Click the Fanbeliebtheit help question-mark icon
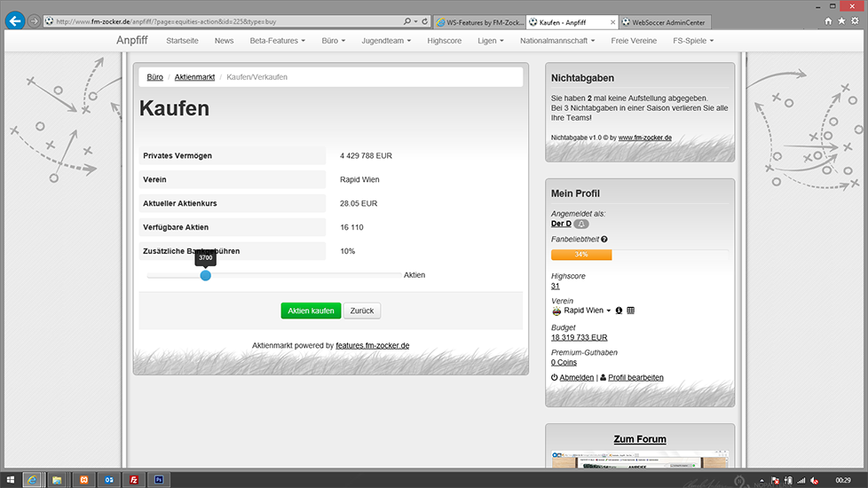Image resolution: width=868 pixels, height=488 pixels. tap(604, 240)
